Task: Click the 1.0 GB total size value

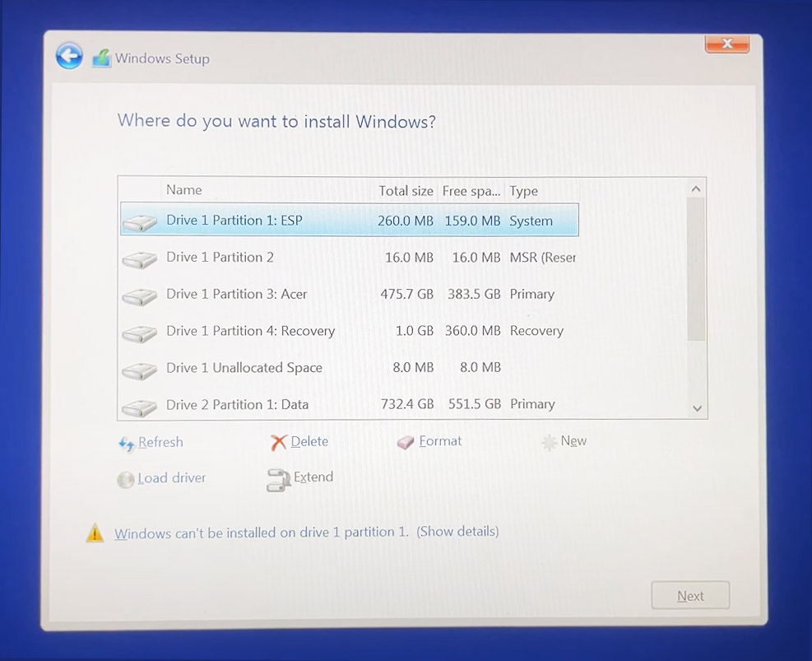Action: 415,331
